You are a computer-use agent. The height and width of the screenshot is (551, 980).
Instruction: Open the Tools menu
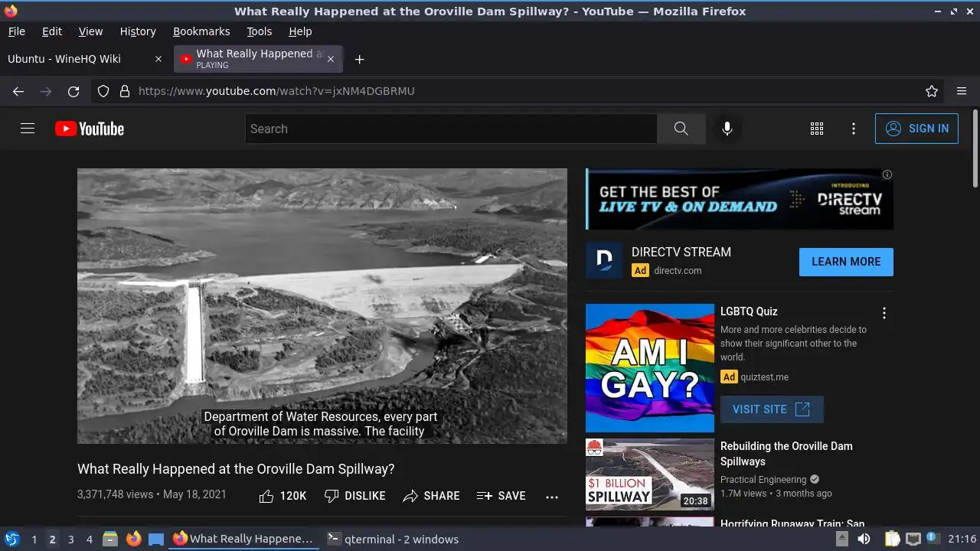(260, 31)
